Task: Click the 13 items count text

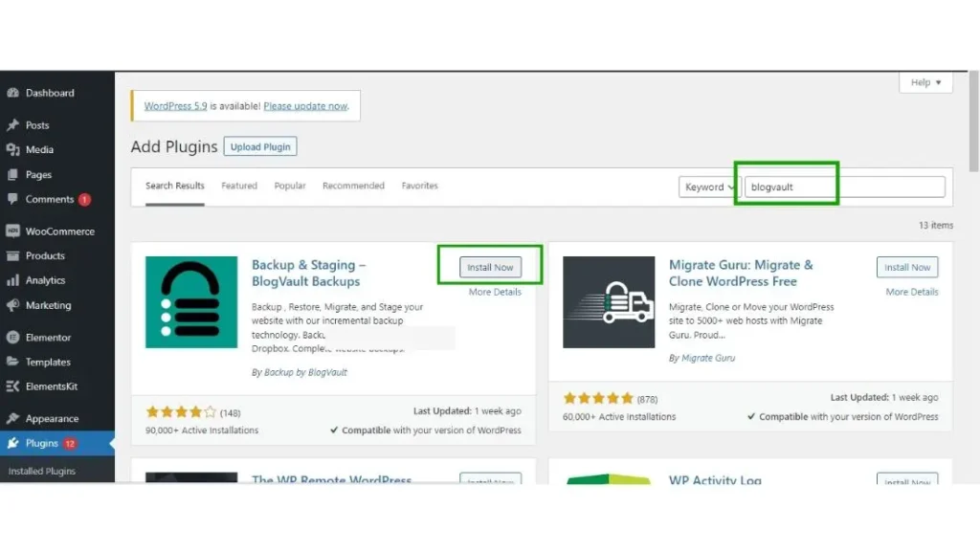Action: click(x=936, y=225)
